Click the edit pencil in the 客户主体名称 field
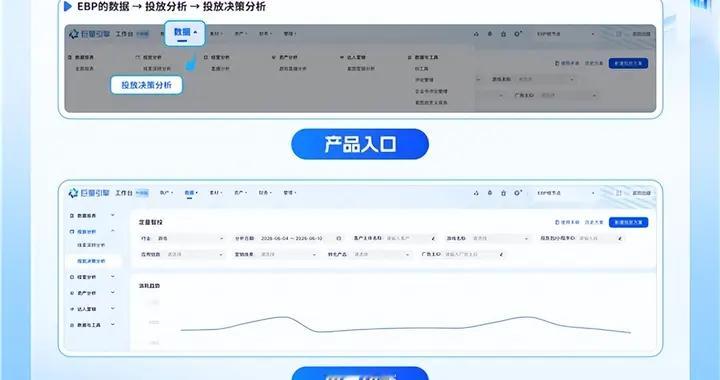Viewport: 720px width, 380px height. [x=433, y=239]
